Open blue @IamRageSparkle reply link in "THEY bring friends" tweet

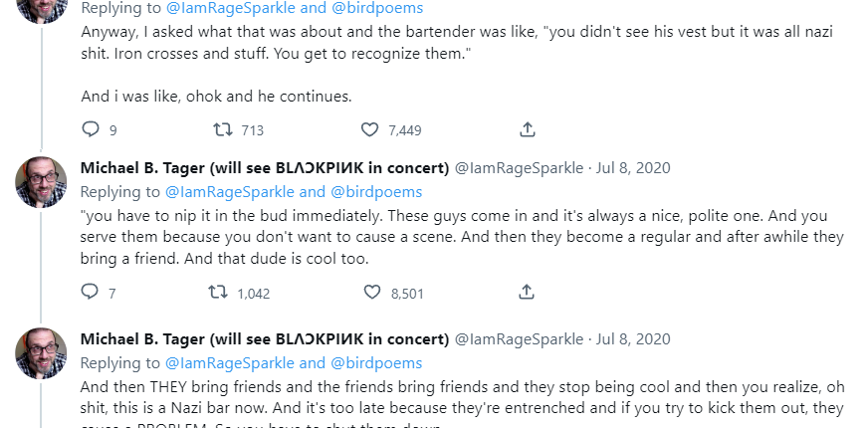point(229,363)
